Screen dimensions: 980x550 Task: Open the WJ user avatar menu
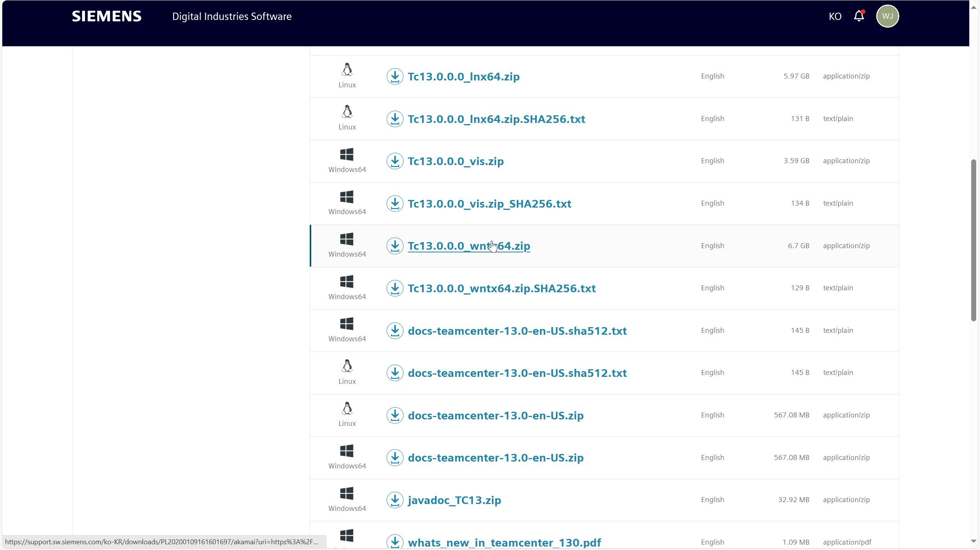click(x=887, y=16)
